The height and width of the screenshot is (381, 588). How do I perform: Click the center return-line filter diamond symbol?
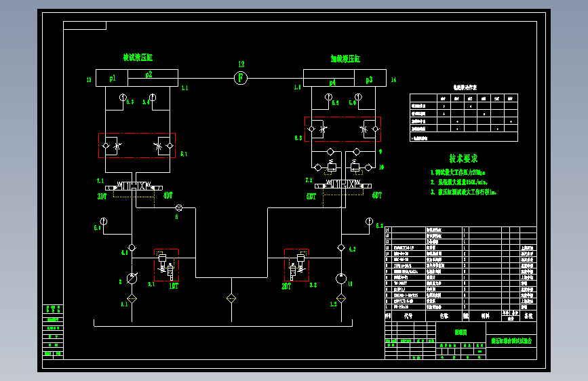tap(231, 298)
